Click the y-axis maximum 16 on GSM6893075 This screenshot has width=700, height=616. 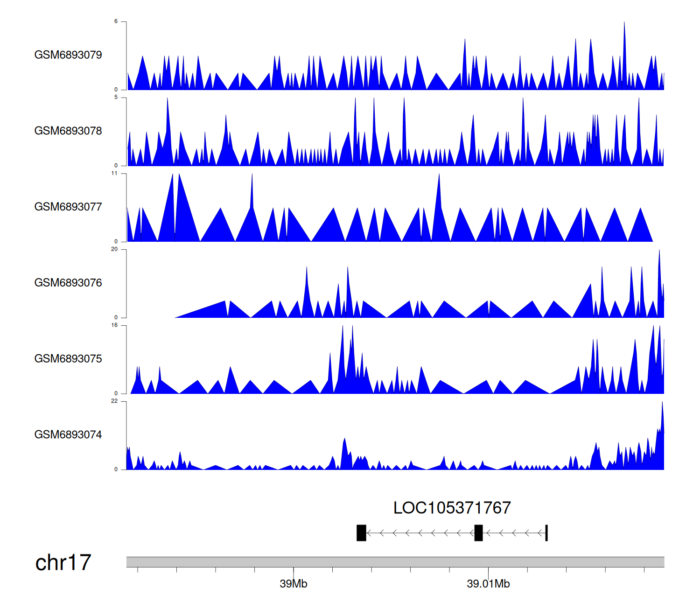[x=114, y=325]
